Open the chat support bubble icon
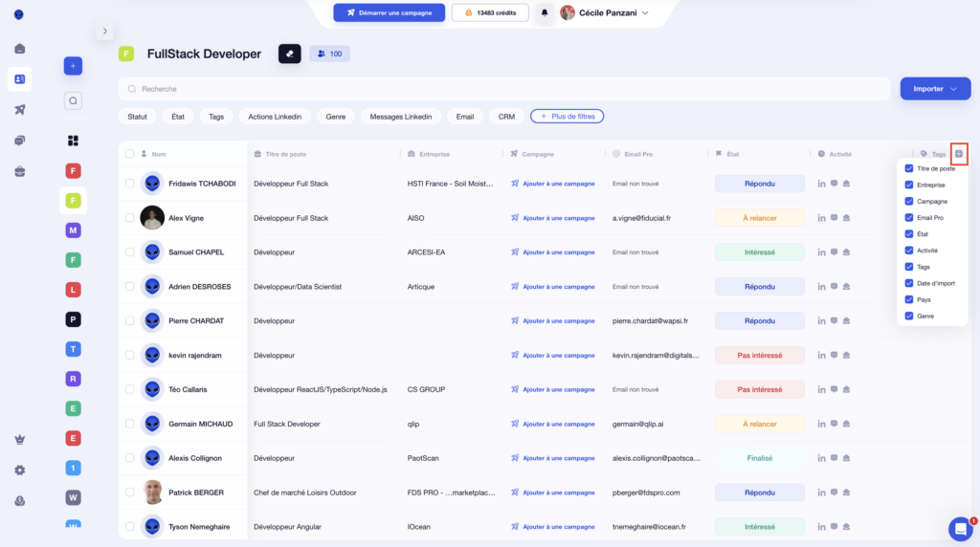 click(x=960, y=528)
